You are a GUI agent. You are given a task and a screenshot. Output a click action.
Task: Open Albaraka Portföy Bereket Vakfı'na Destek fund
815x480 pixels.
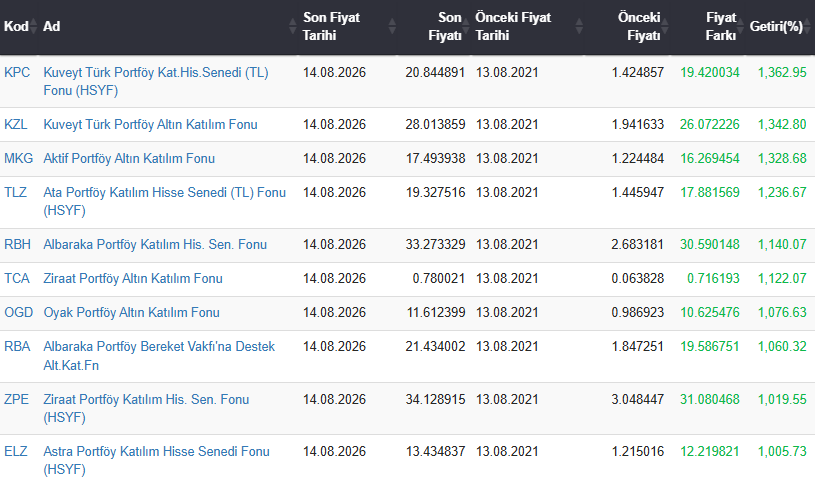click(159, 356)
